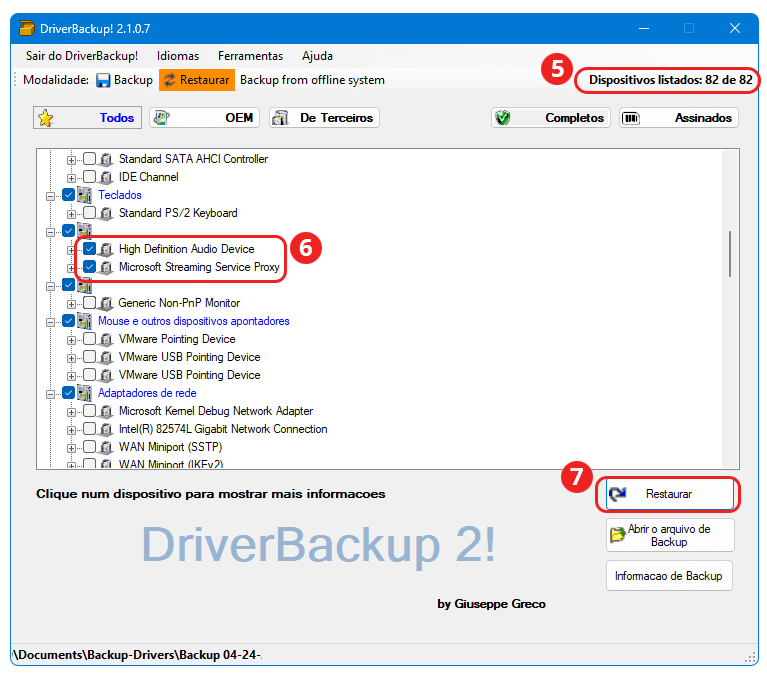
Task: Click the Restaurar mode arrows icon
Action: [169, 80]
